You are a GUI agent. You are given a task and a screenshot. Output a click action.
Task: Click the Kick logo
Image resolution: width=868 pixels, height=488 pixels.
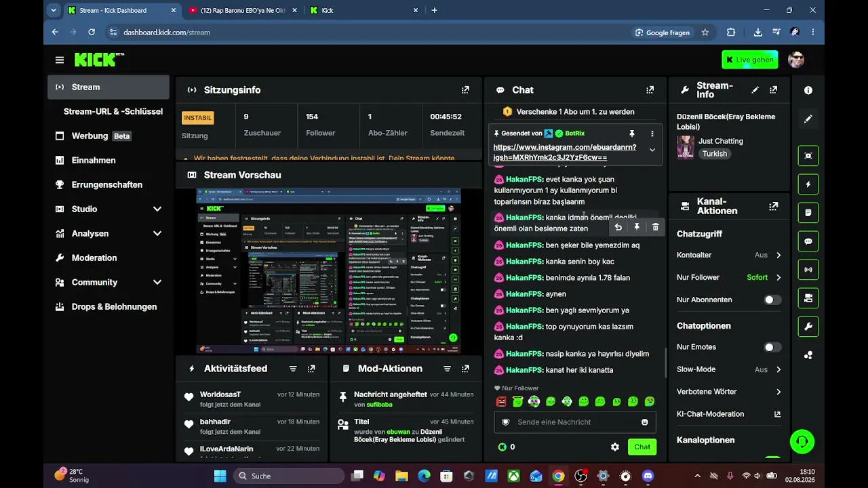(x=99, y=60)
